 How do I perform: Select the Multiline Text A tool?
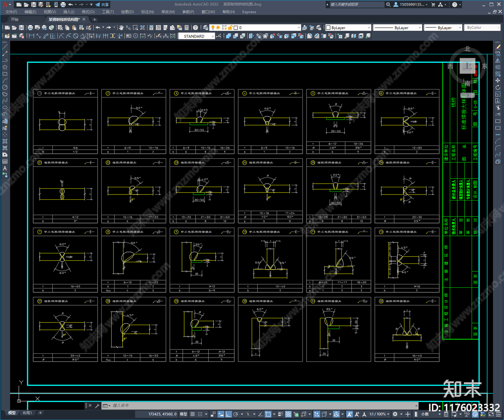pos(5,168)
